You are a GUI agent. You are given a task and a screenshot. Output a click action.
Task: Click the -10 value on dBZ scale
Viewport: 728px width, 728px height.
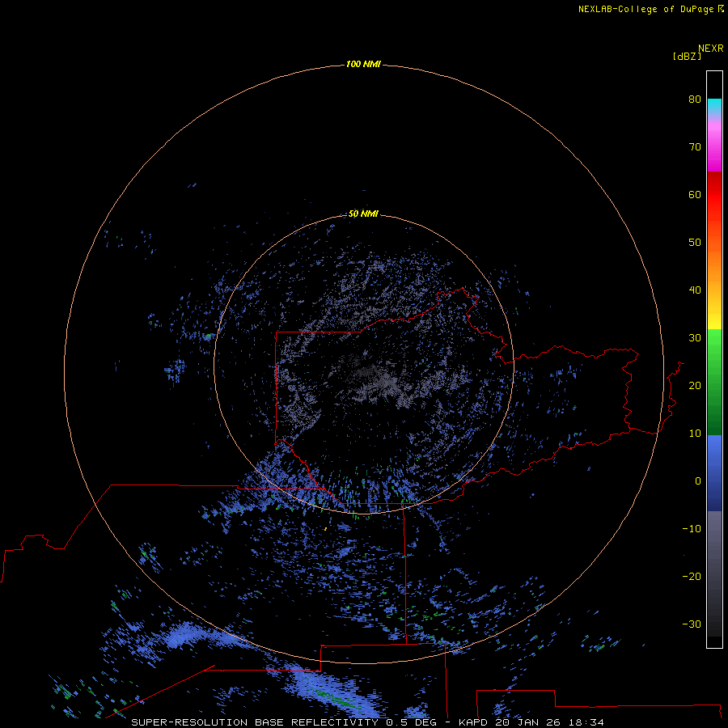(692, 529)
